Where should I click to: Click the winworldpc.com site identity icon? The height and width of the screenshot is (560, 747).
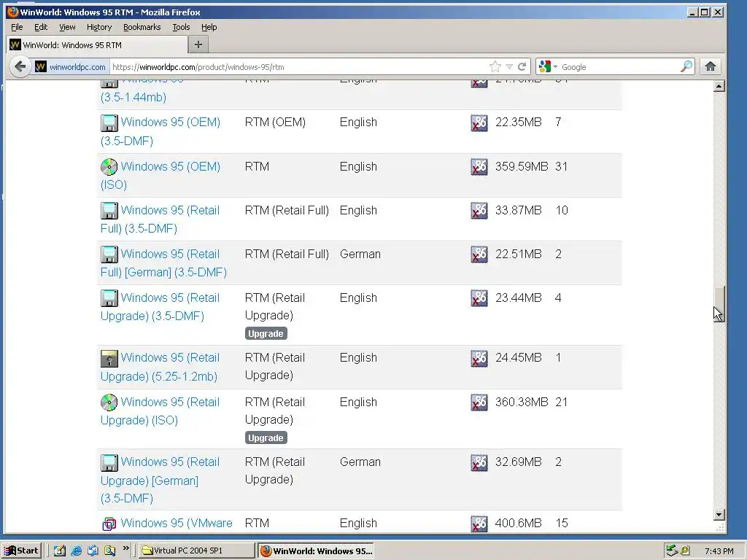coord(41,66)
